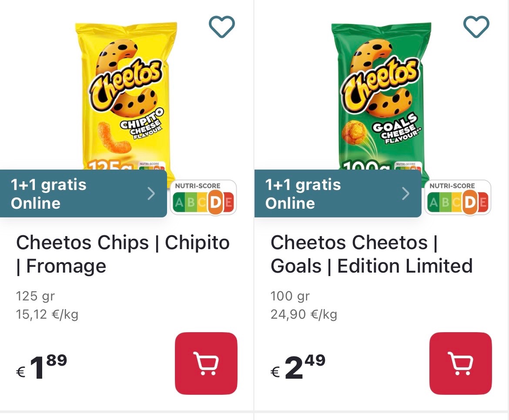Click the red cart button under the left product
The image size is (509, 420).
[206, 363]
